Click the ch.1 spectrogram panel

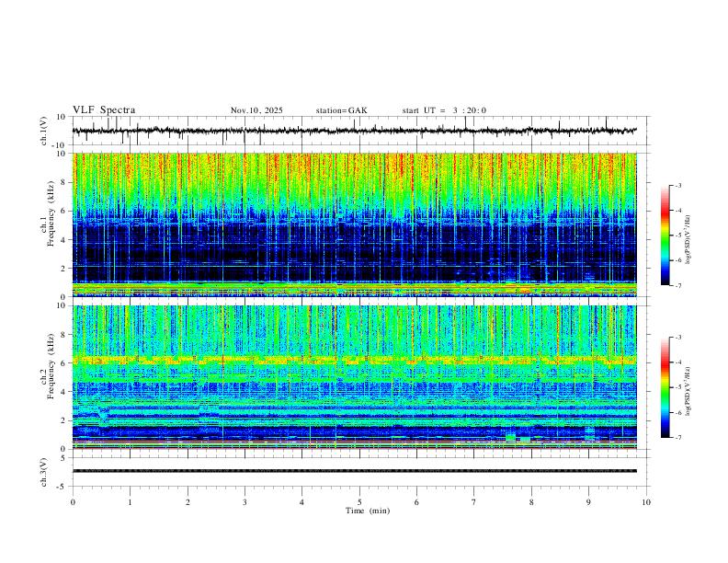pos(355,224)
